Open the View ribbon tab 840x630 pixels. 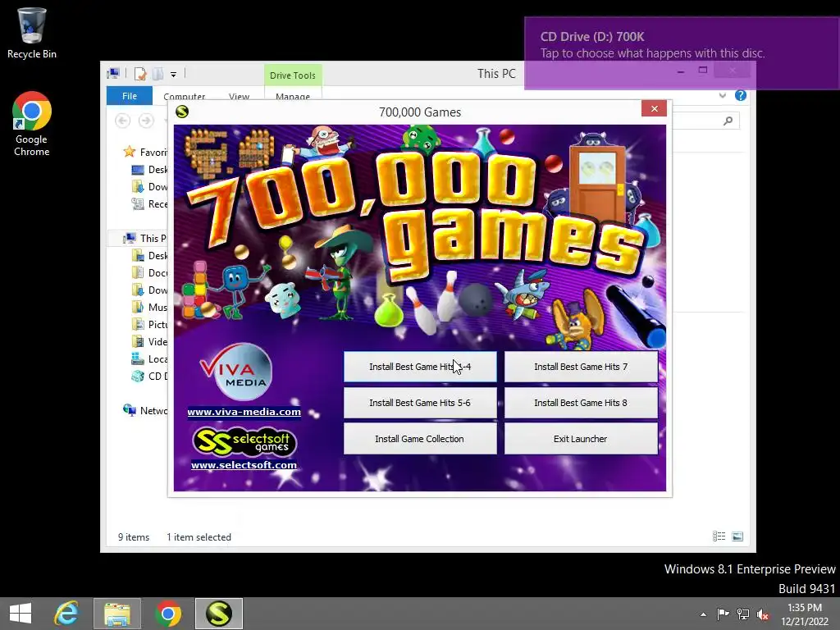pyautogui.click(x=239, y=97)
